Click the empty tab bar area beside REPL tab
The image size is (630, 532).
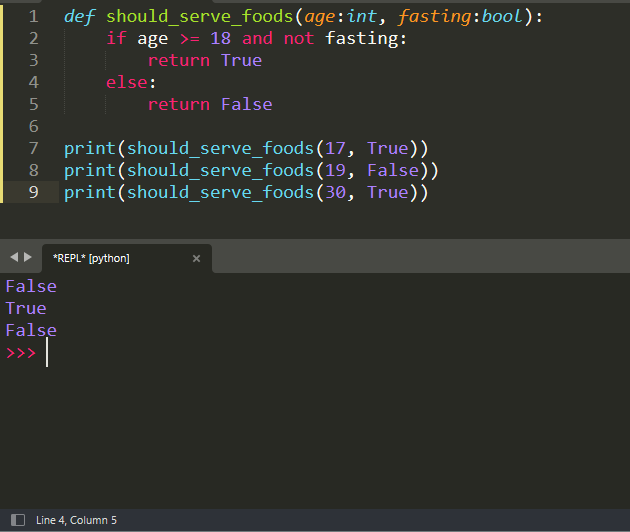[x=420, y=258]
